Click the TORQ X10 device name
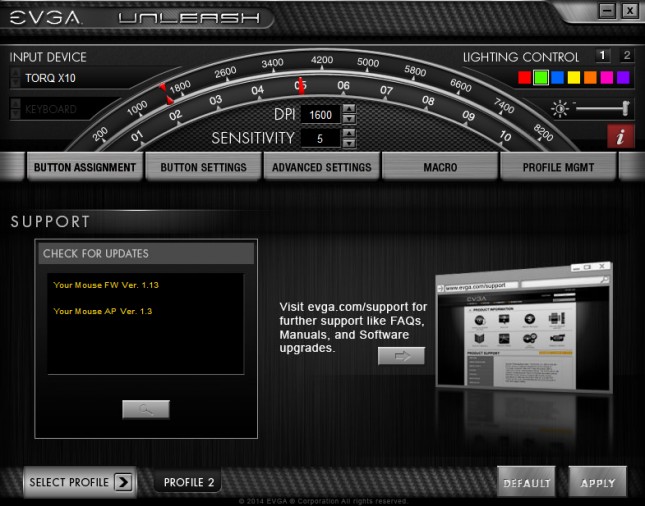The height and width of the screenshot is (506, 645). 50,78
